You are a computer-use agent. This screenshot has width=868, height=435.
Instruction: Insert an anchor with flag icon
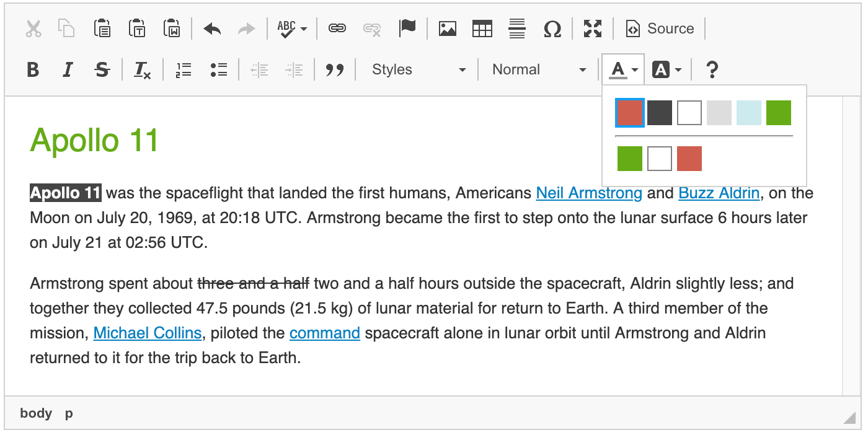coord(407,29)
